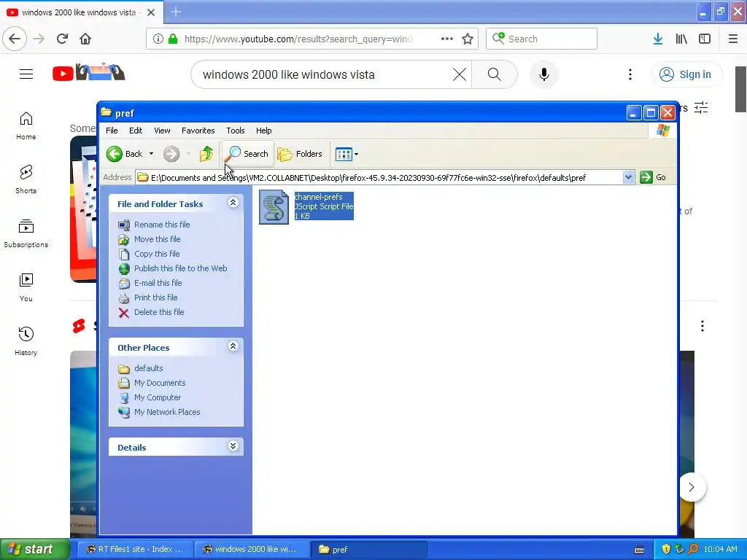Open the page actions three-dot menu in URL bar
This screenshot has height=560, width=747.
pos(447,39)
